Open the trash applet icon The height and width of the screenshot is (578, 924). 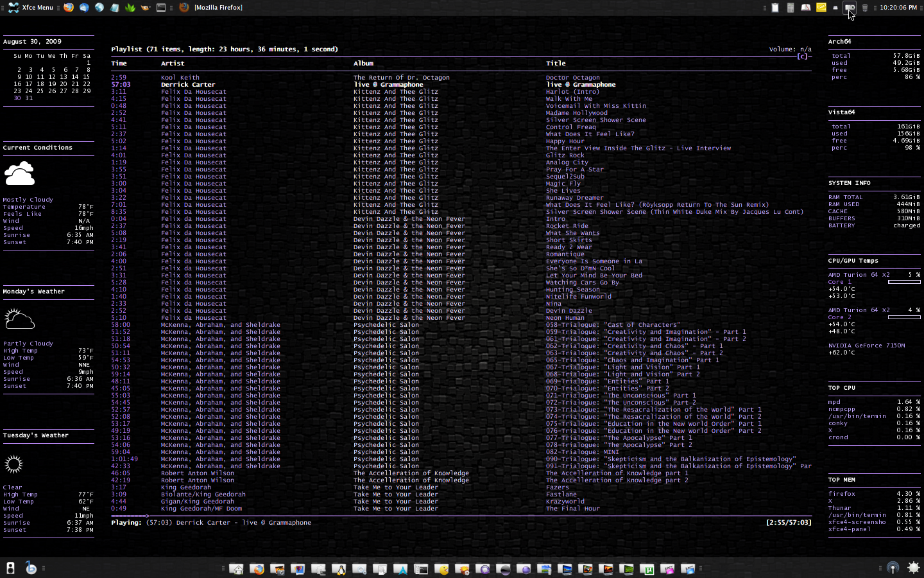coord(865,8)
